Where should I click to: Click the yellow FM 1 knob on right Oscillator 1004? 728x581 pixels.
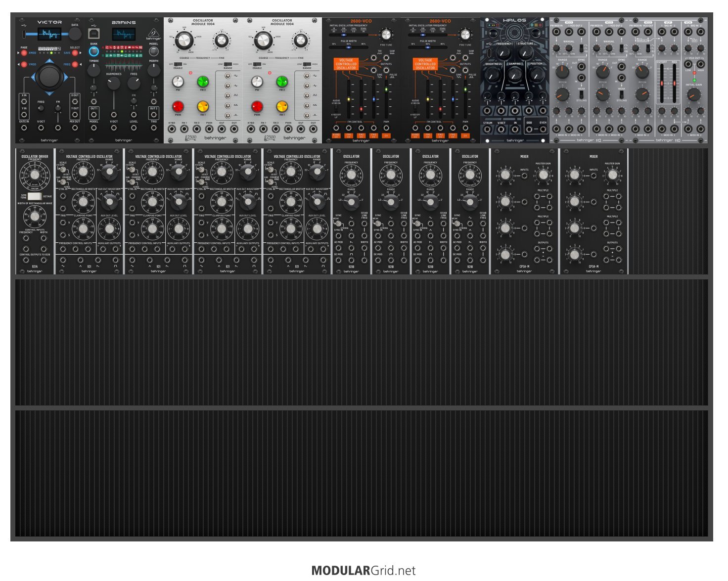(282, 106)
